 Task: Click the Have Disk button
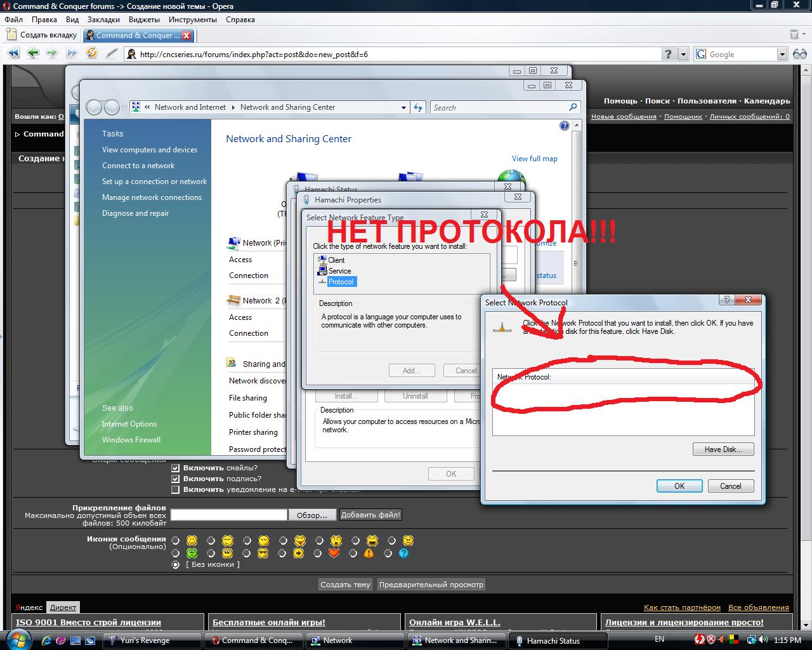(723, 449)
